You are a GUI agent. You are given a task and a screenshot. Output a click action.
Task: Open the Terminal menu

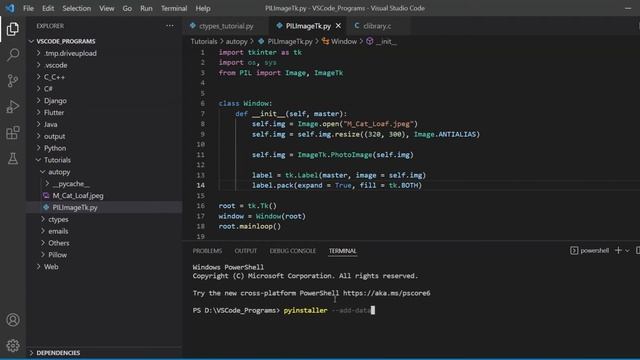pos(174,8)
